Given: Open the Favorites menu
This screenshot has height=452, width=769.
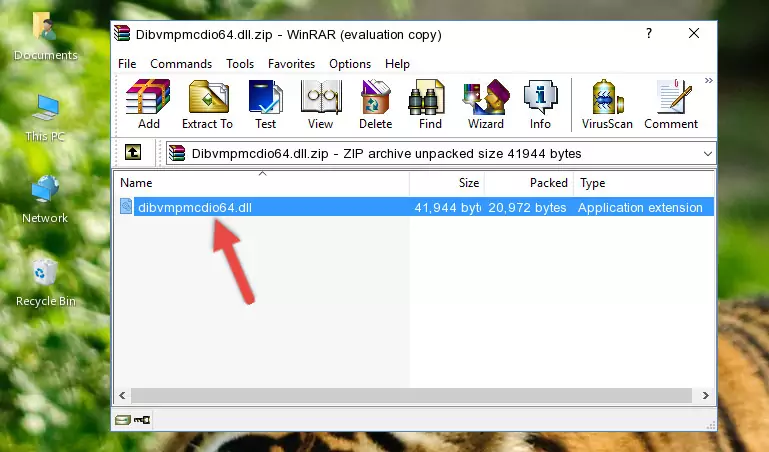Looking at the screenshot, I should [x=291, y=64].
